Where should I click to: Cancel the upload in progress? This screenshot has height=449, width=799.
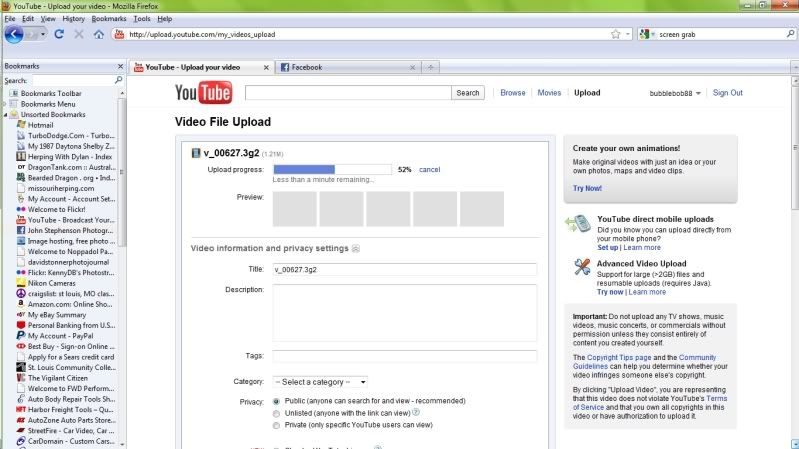429,170
